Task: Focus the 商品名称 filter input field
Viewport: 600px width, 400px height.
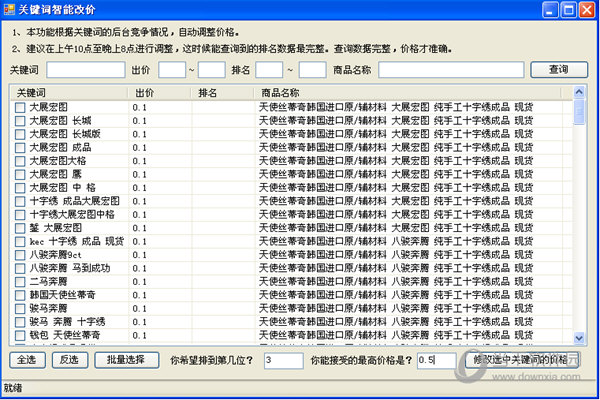Action: [x=451, y=70]
